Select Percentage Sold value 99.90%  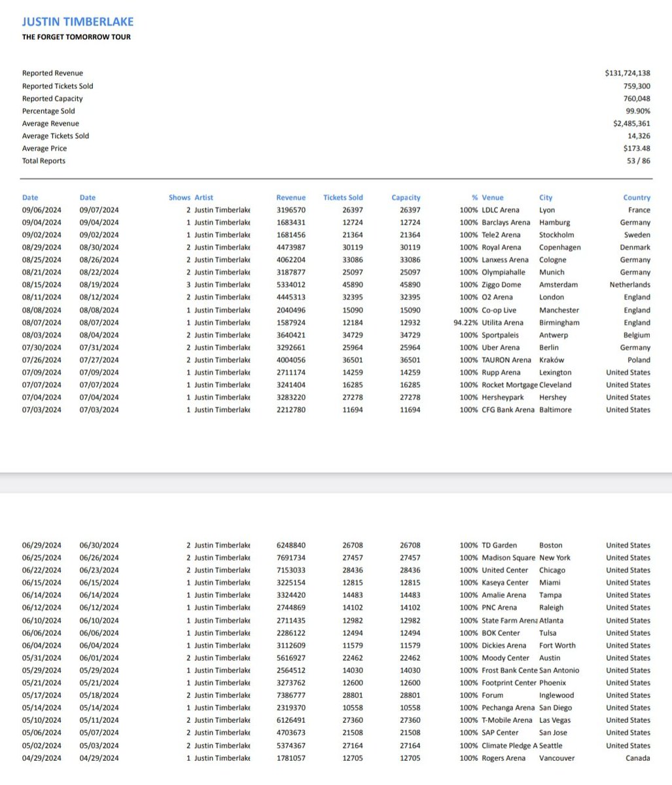point(639,111)
